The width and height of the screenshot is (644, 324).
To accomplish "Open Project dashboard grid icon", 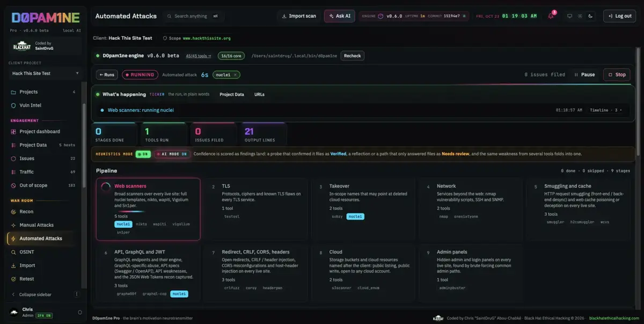I will click(x=14, y=132).
